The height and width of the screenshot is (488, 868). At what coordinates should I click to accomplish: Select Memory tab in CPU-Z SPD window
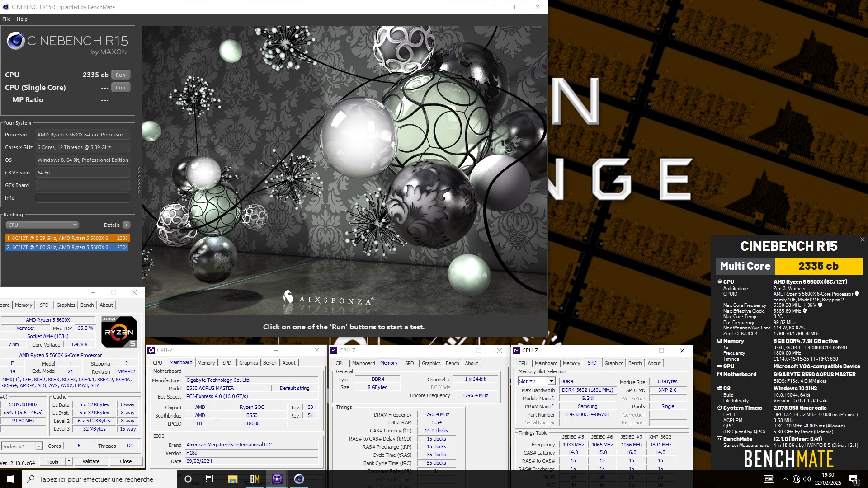pos(571,363)
